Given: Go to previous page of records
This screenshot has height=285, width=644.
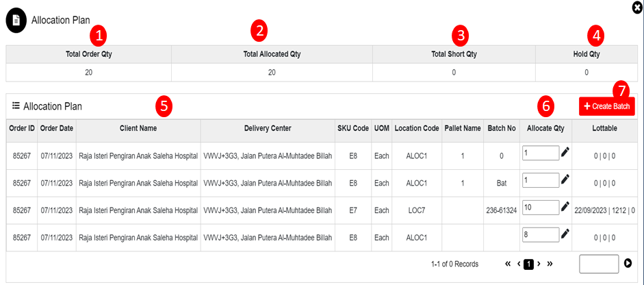Looking at the screenshot, I should 519,264.
